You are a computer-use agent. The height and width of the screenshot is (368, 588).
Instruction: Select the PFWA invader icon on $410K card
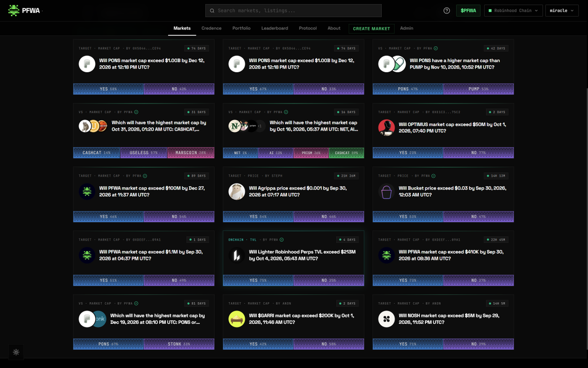click(387, 256)
